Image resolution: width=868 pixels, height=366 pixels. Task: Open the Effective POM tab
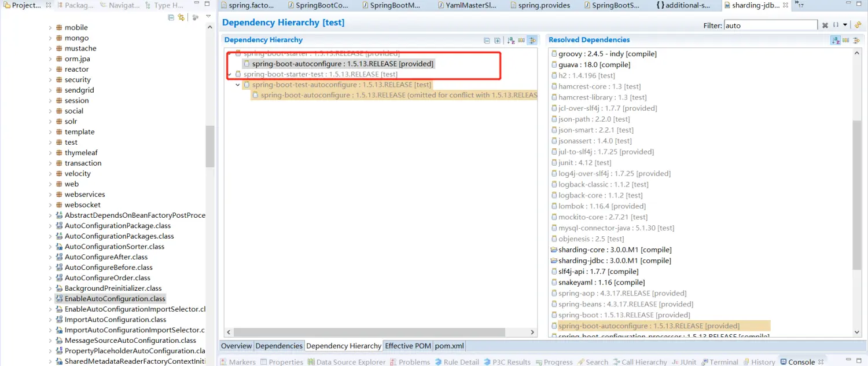click(408, 346)
